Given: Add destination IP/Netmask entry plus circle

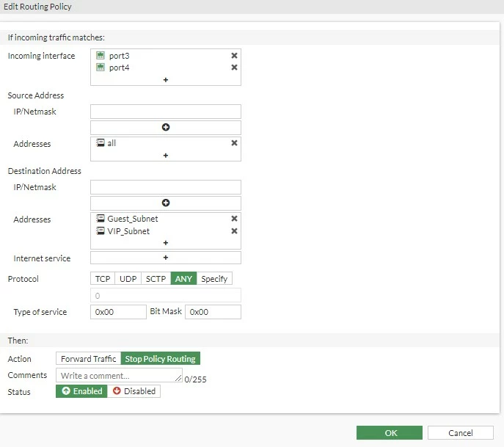Looking at the screenshot, I should coord(166,203).
